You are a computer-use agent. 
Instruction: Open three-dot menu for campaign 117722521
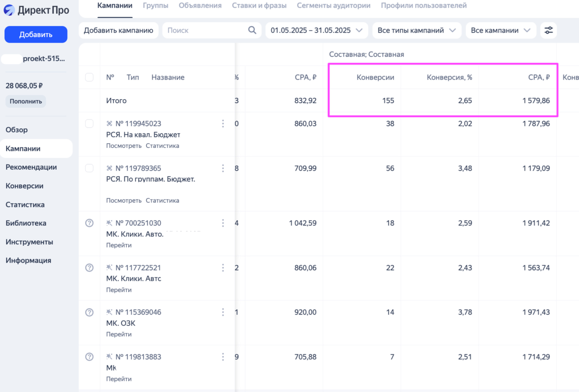click(x=223, y=268)
